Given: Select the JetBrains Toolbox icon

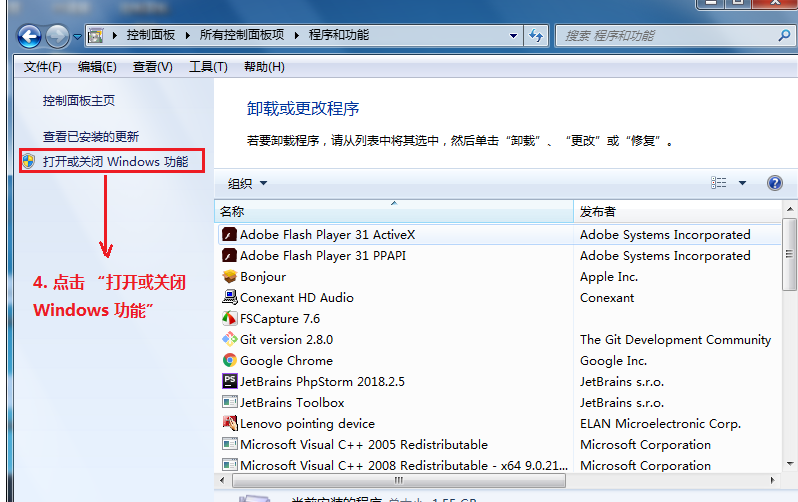Looking at the screenshot, I should click(x=230, y=402).
